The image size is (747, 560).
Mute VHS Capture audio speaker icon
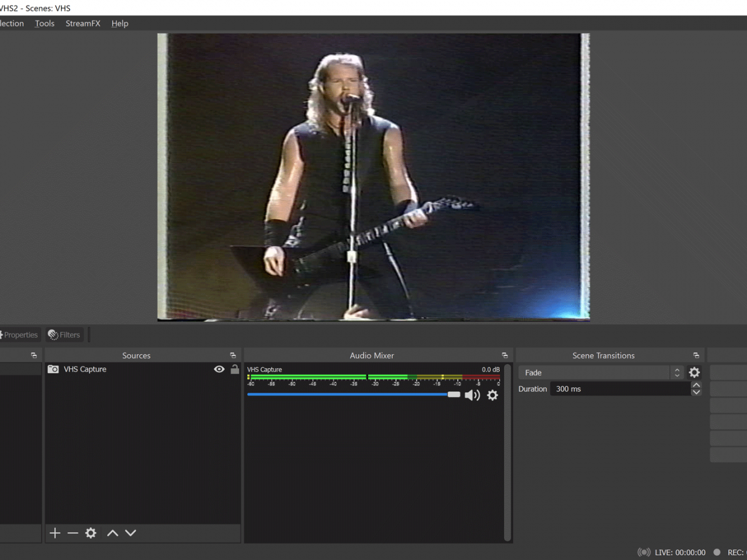point(472,395)
